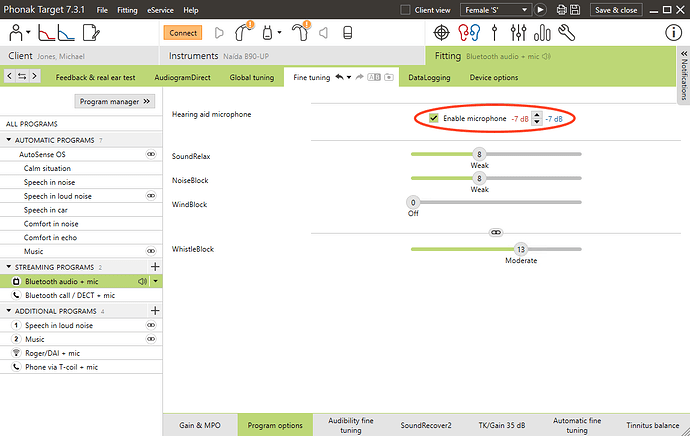Open the client person icon

[x=16, y=33]
